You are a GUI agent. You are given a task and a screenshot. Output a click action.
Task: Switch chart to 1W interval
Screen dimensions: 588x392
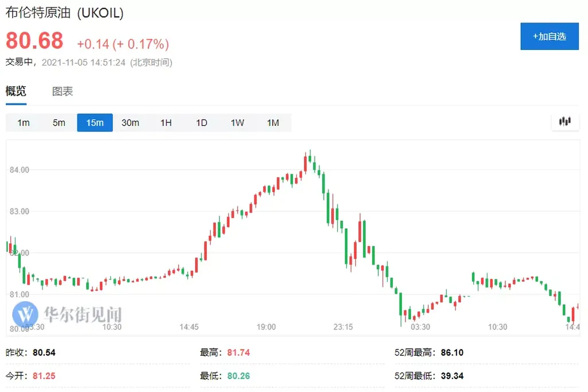[237, 123]
